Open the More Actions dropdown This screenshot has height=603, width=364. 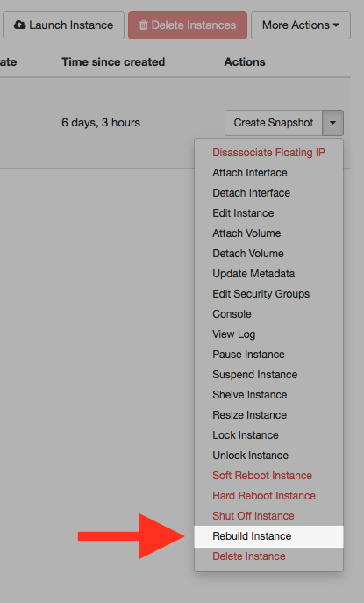(x=301, y=25)
